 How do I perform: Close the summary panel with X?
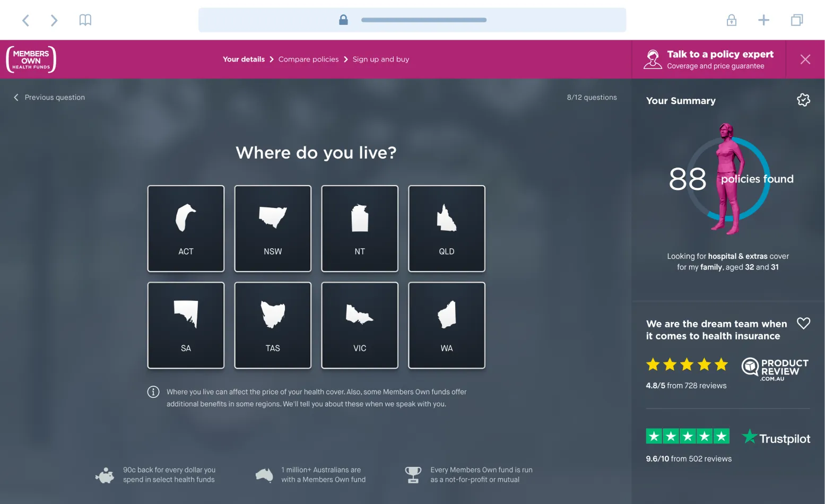pos(805,59)
